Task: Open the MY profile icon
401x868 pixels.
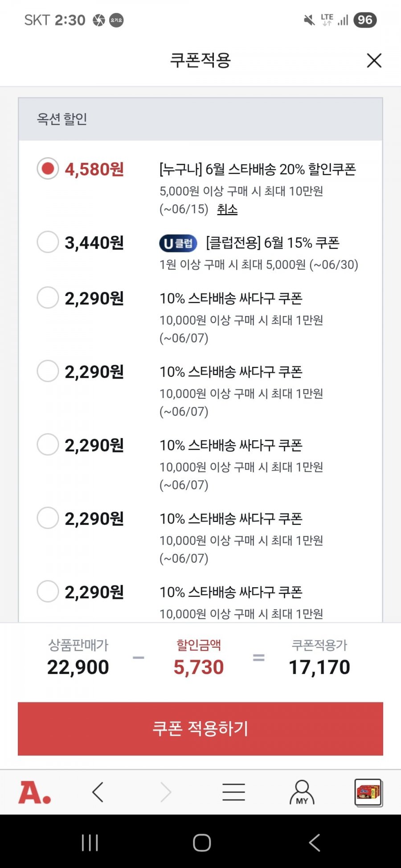Action: [302, 792]
